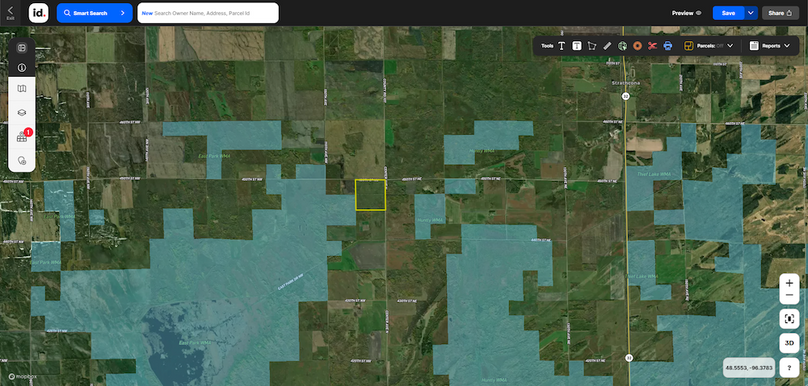This screenshot has height=386, width=808.
Task: Toggle Preview mode eye
Action: tap(699, 13)
